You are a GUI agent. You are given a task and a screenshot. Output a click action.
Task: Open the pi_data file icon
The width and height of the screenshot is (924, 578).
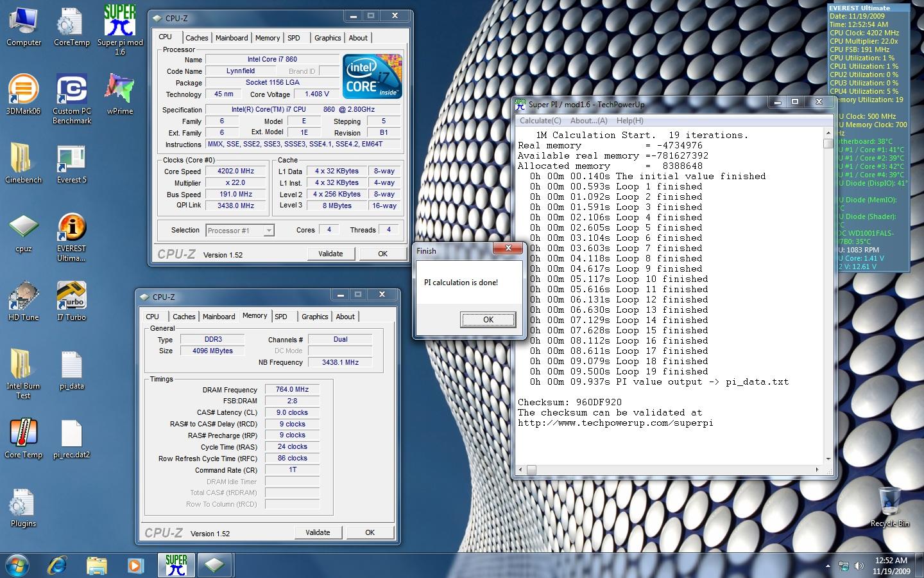tap(71, 371)
